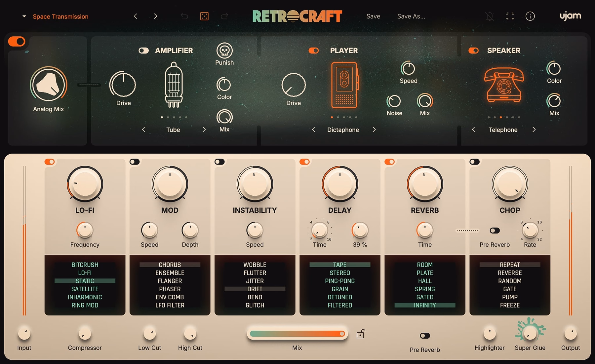The width and height of the screenshot is (595, 364).
Task: Click the randomize dice icon
Action: coord(204,16)
